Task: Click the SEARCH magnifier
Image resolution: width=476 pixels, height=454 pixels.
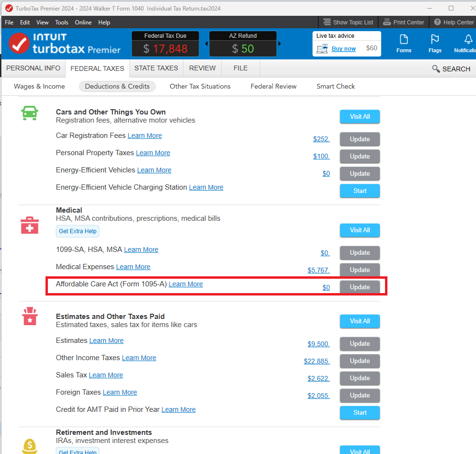Action: [436, 69]
